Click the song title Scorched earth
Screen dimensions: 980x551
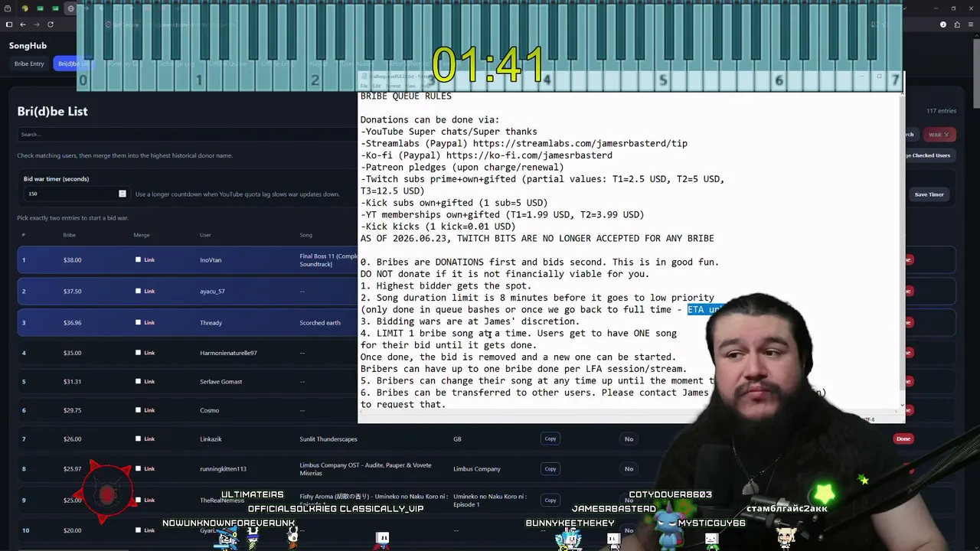click(320, 322)
